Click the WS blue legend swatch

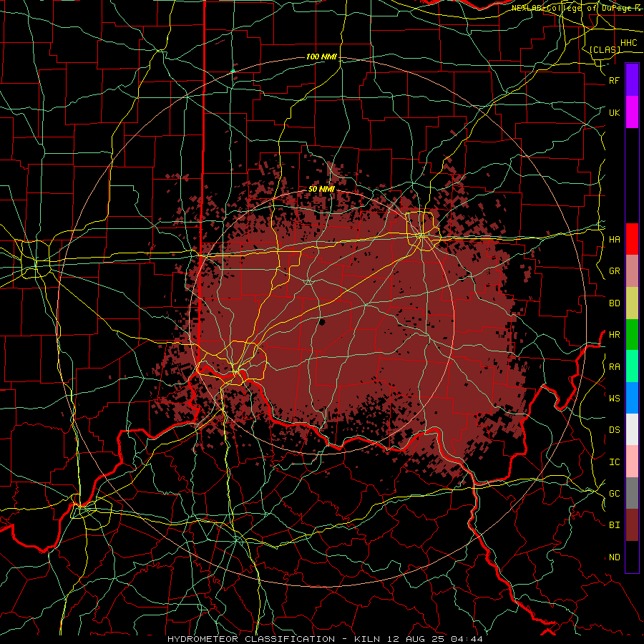pos(632,398)
